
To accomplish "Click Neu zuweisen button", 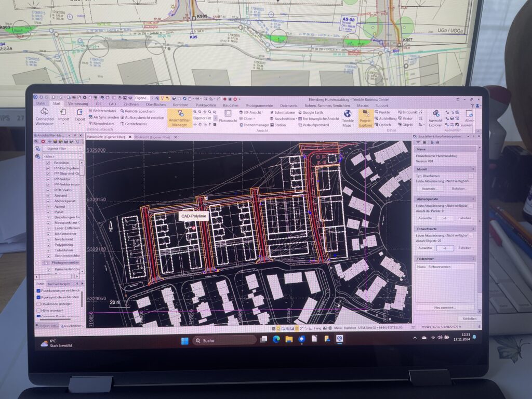I will (x=444, y=308).
